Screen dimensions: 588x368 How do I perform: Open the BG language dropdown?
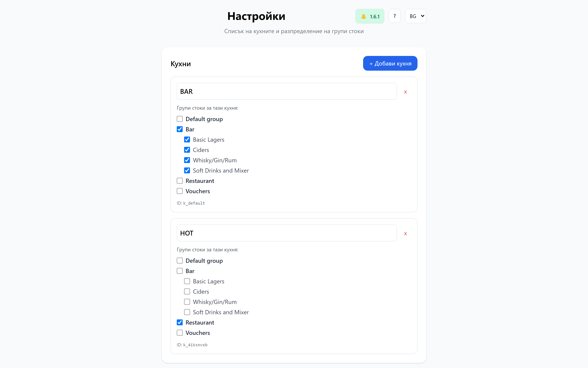click(415, 16)
